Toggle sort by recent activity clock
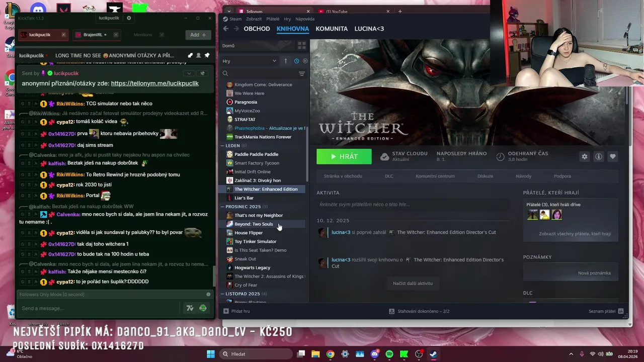644x362 pixels. click(x=296, y=61)
